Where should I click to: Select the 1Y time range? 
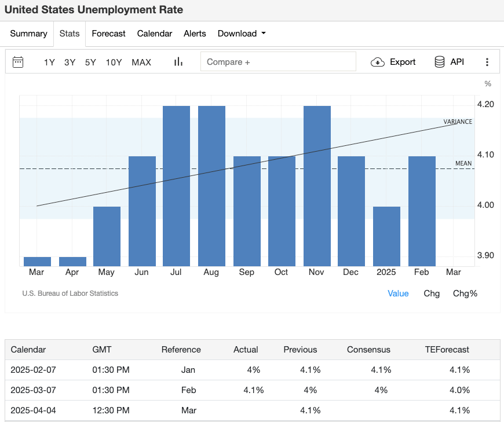pyautogui.click(x=49, y=62)
